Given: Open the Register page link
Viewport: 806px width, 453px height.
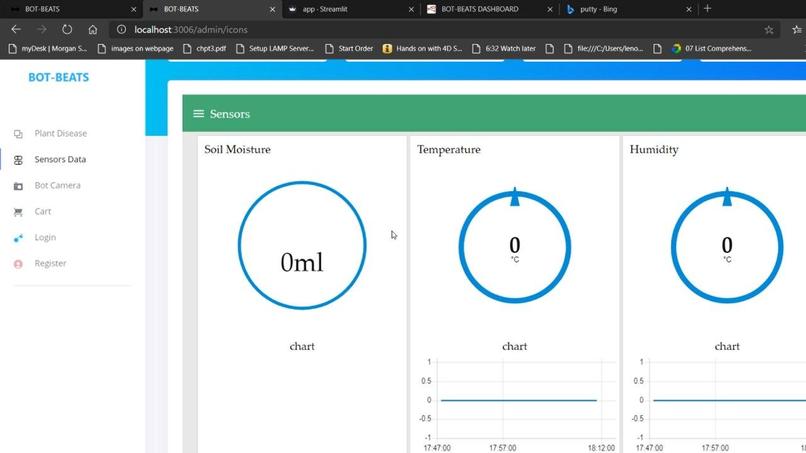Looking at the screenshot, I should point(50,263).
